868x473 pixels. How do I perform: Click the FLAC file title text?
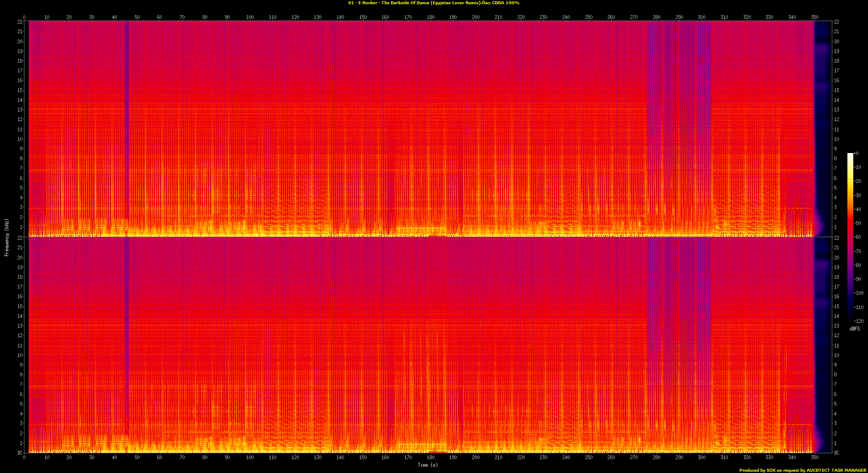tap(434, 3)
